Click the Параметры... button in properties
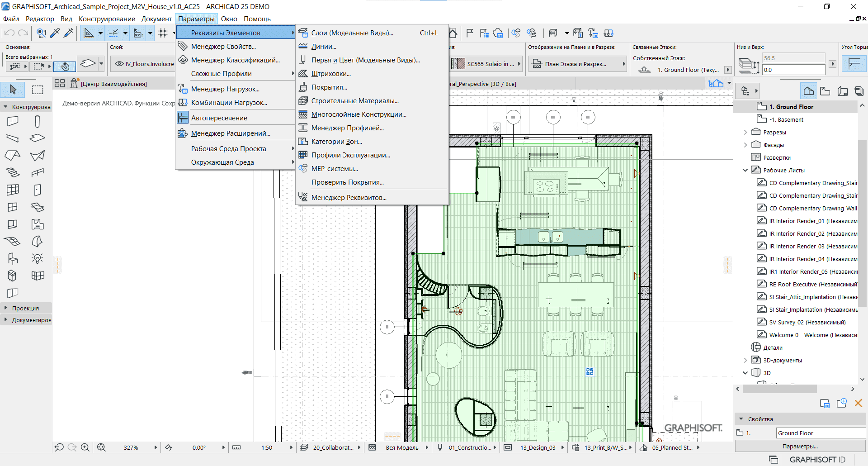Screen dimensions: 868x466 coord(800,446)
